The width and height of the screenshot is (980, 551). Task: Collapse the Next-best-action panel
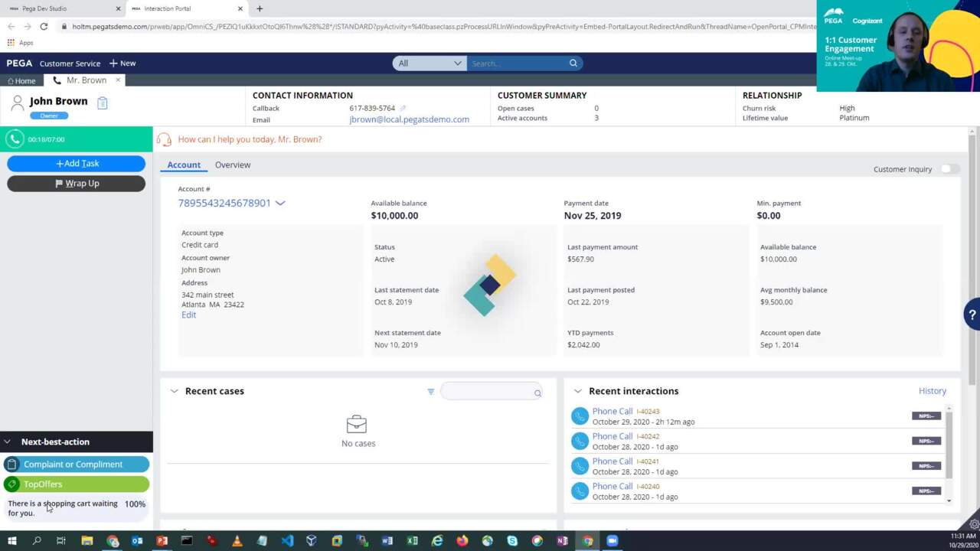7,442
